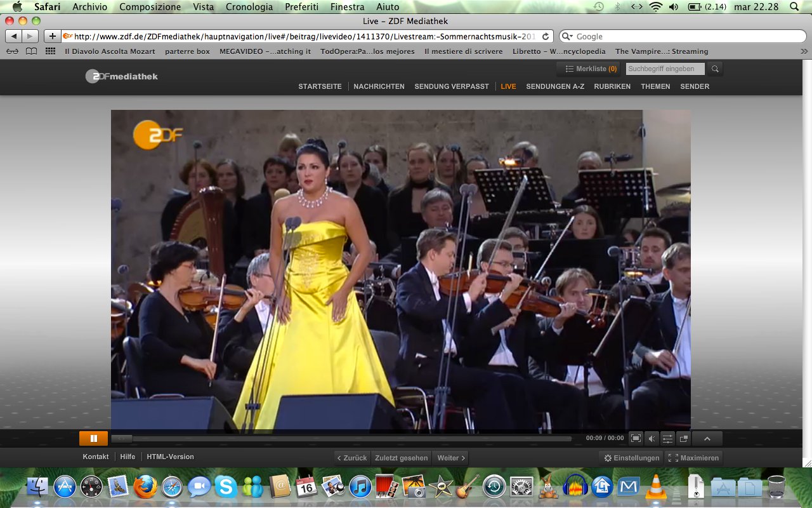Image resolution: width=812 pixels, height=508 pixels.
Task: Click the Suchbegriff eingeben search field
Action: (x=665, y=69)
